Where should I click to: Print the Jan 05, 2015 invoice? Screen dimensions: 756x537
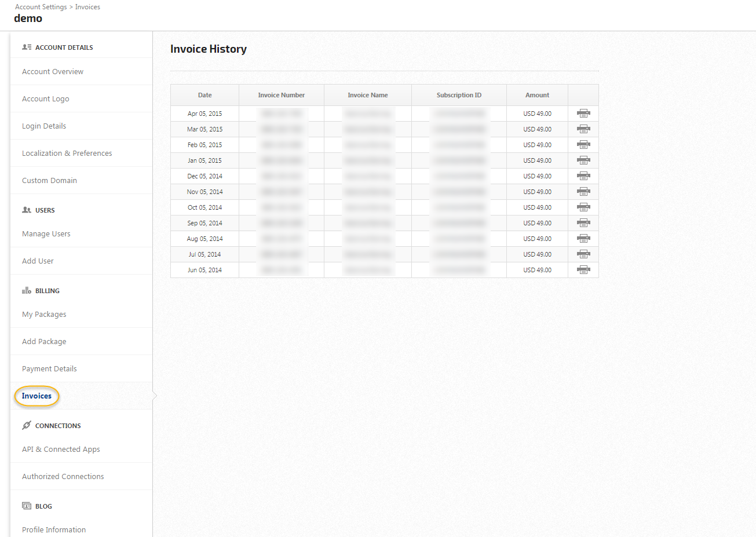coord(583,160)
